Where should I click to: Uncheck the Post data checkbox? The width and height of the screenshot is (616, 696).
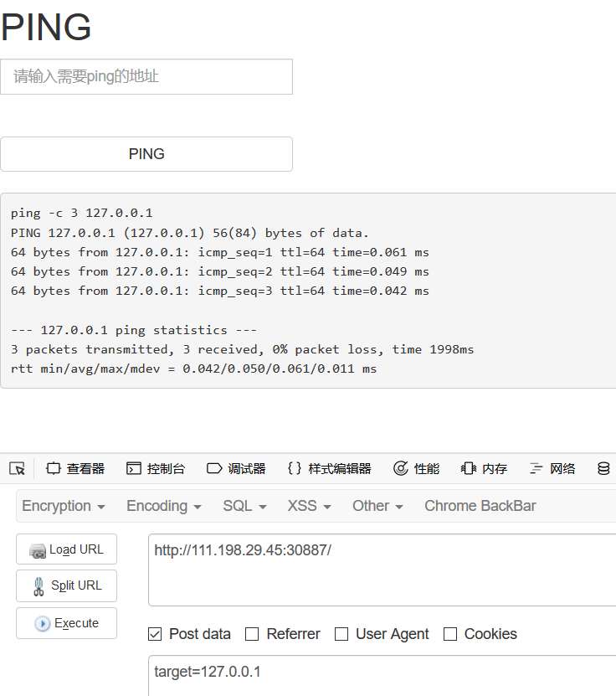pyautogui.click(x=155, y=634)
